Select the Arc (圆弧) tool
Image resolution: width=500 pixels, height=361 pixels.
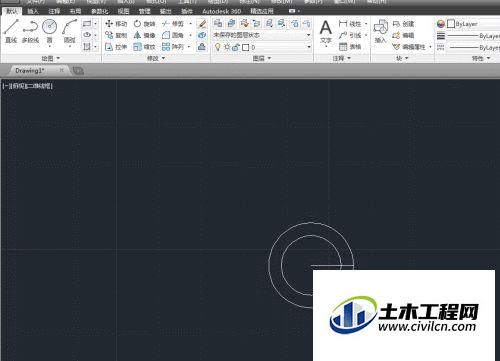[x=69, y=31]
